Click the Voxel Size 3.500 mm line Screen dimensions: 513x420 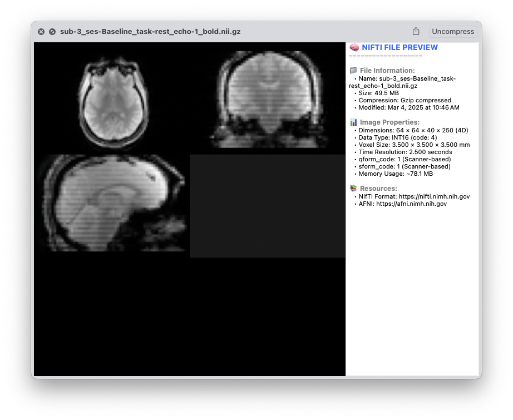[x=414, y=145]
